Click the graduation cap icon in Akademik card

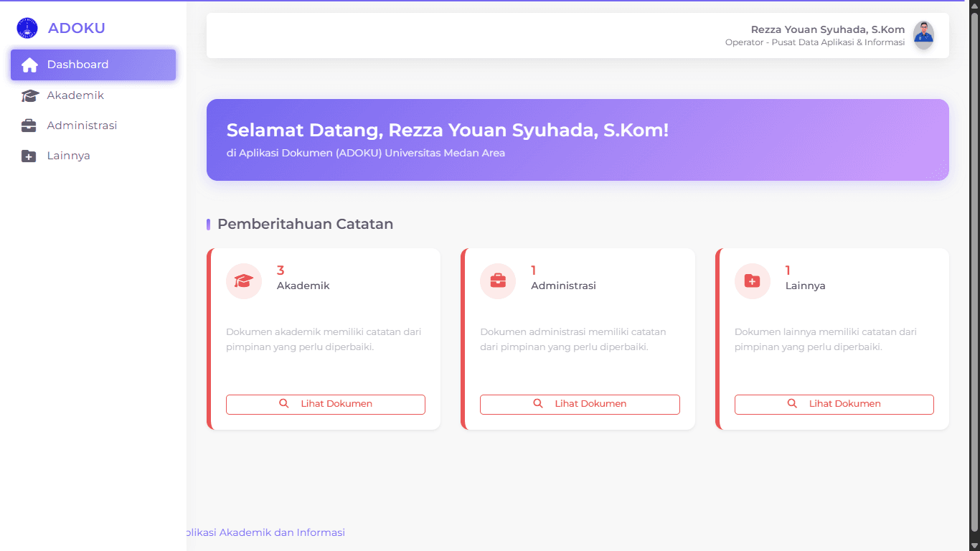pyautogui.click(x=244, y=281)
